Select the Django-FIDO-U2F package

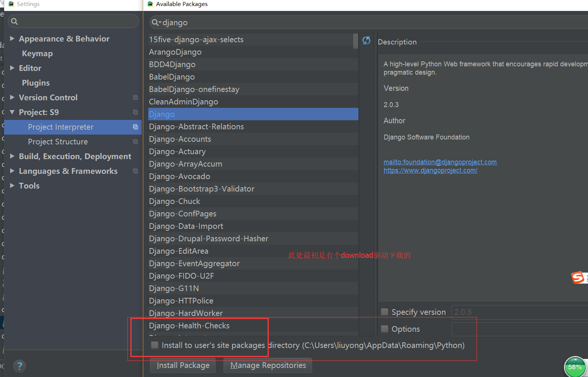253,276
